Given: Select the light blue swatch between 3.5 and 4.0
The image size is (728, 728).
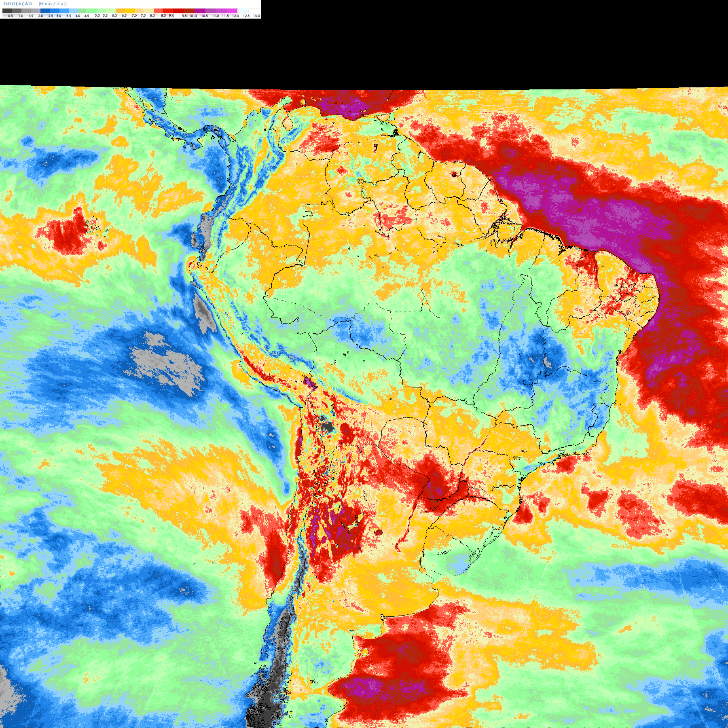Looking at the screenshot, I should (x=74, y=11).
